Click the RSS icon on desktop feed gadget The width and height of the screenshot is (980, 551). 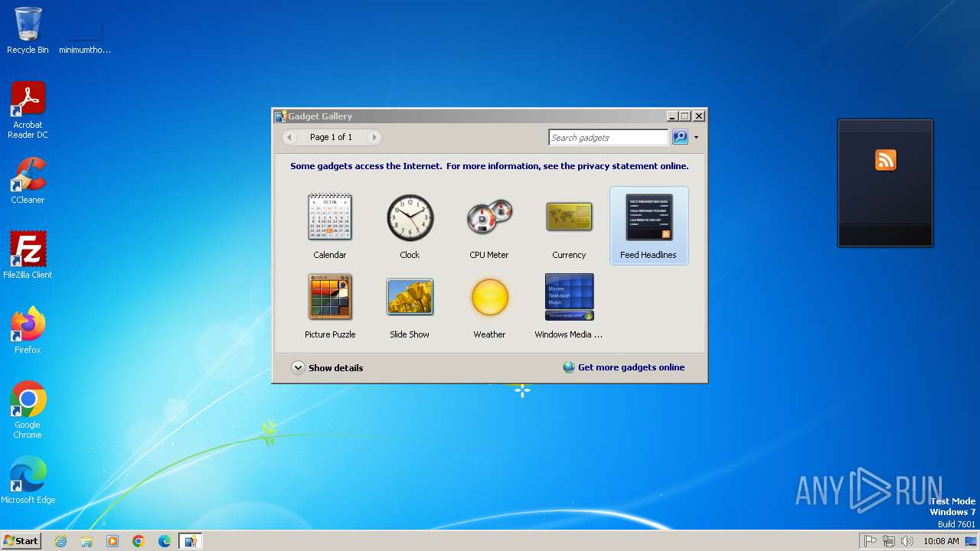click(886, 160)
